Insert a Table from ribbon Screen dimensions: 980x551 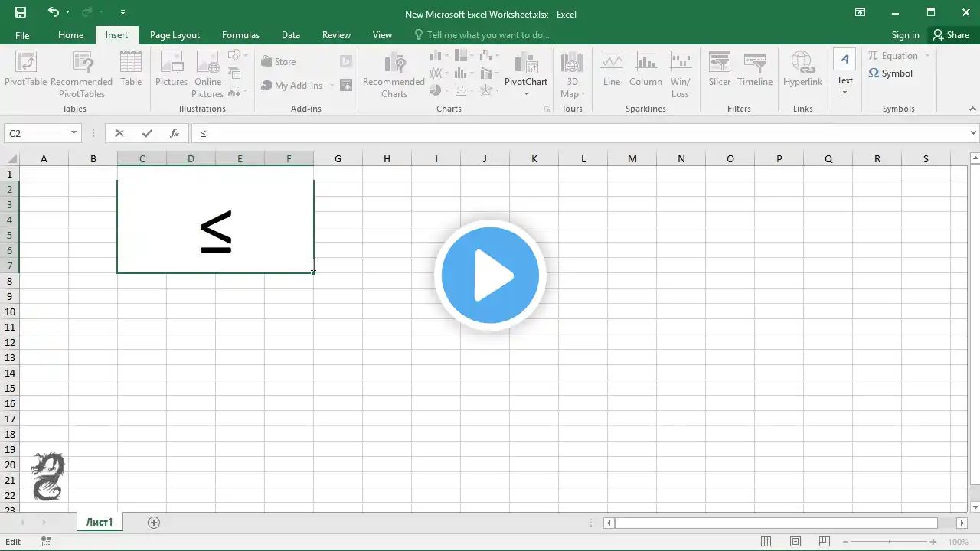[x=131, y=69]
